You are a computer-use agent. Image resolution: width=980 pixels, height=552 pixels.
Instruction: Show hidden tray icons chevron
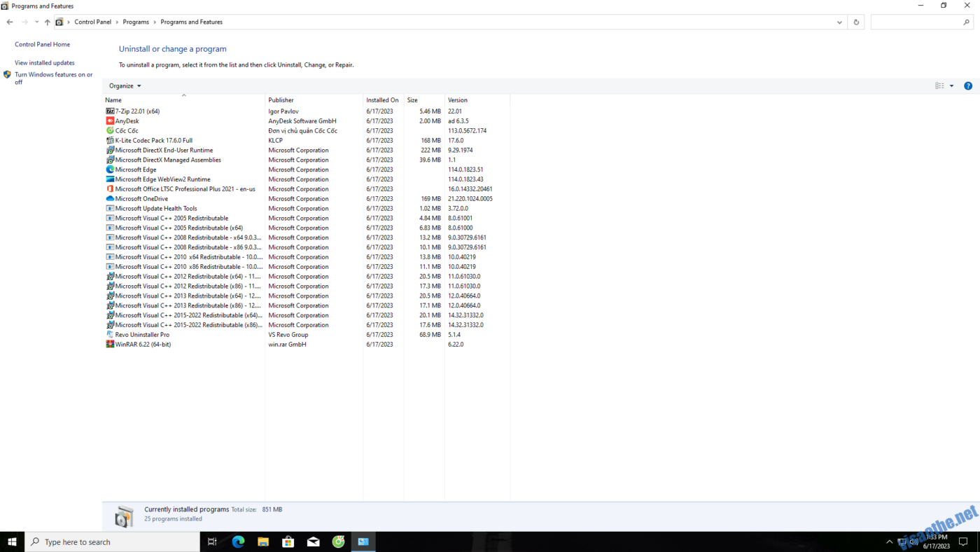click(890, 541)
